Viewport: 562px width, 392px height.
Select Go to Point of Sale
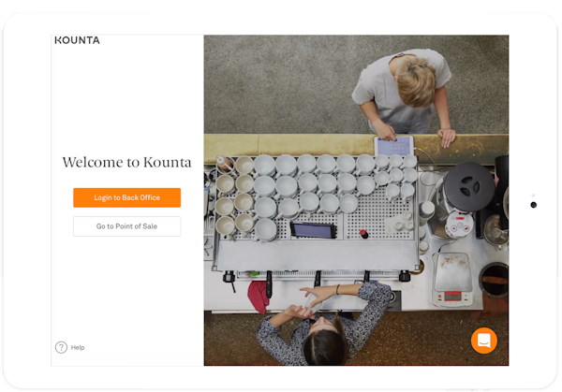[126, 226]
